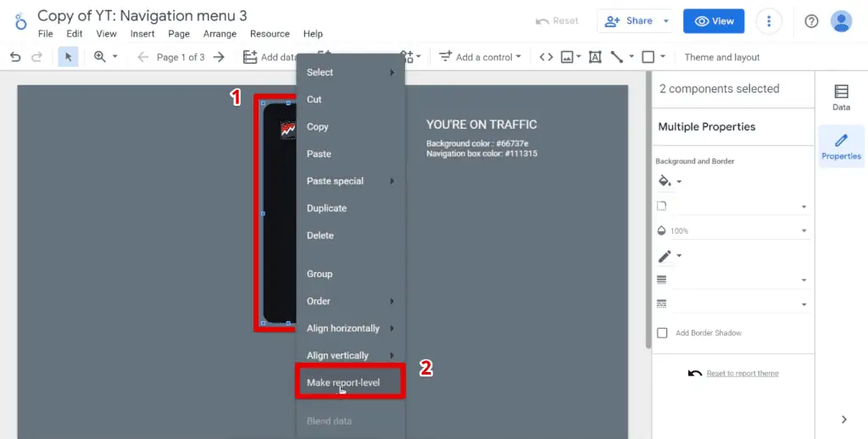Redo the last action

click(36, 57)
